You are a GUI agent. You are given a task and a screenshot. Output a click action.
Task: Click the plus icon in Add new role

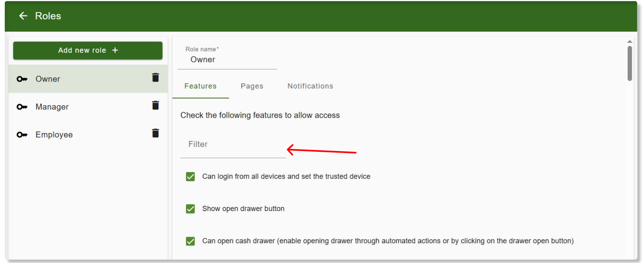115,50
